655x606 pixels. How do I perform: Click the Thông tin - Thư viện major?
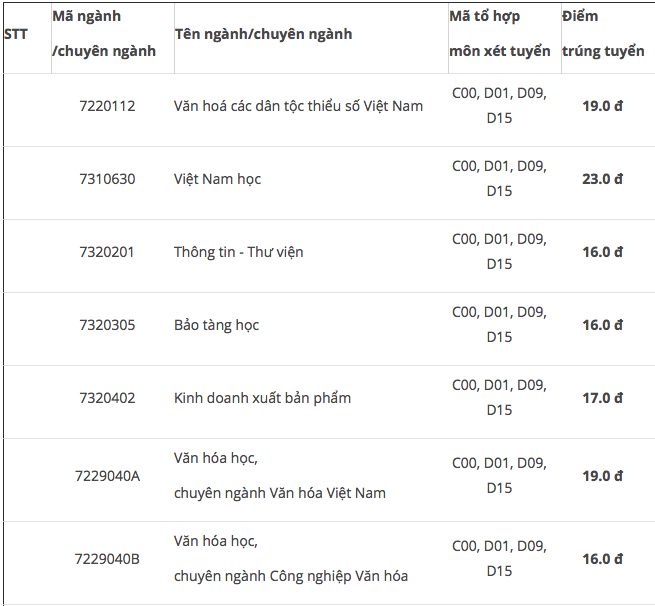pyautogui.click(x=238, y=252)
